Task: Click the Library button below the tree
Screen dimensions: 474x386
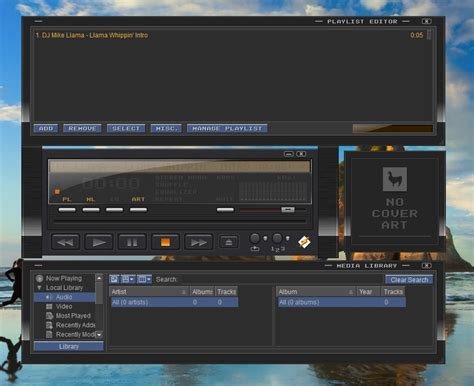Action: coord(69,346)
